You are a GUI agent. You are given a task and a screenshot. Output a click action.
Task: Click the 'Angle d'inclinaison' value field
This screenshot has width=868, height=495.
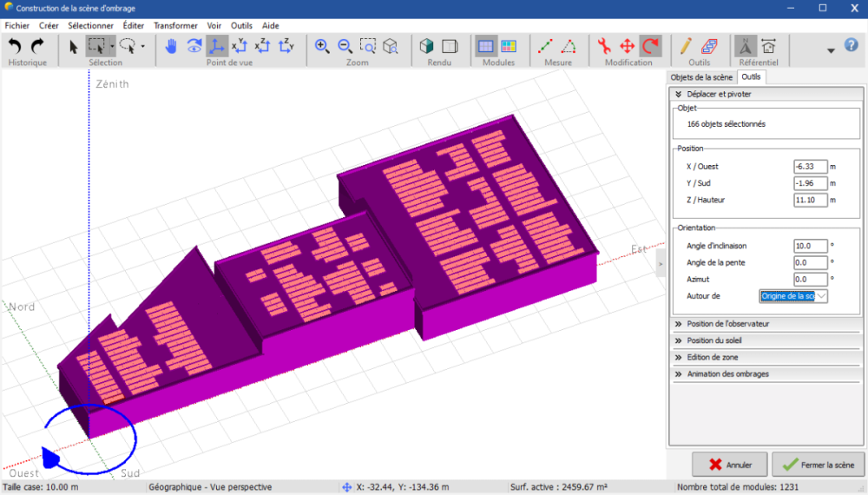(810, 247)
